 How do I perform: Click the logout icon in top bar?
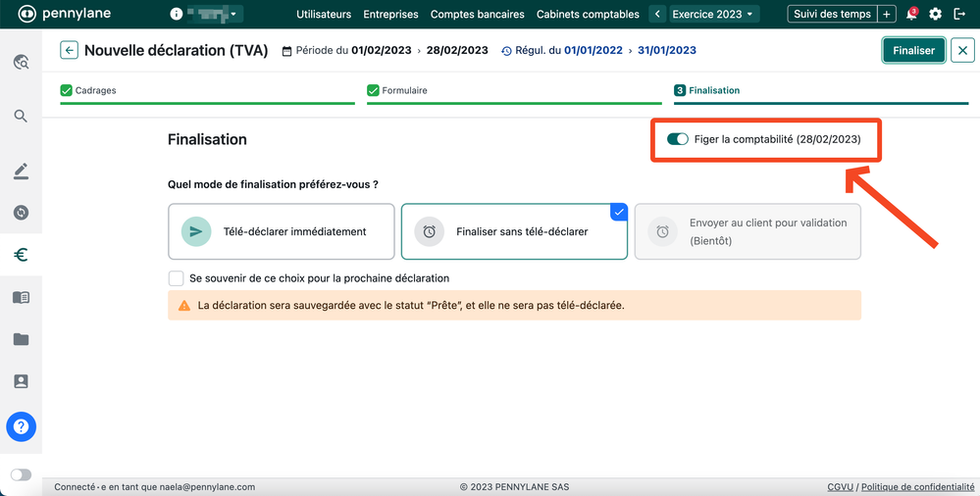click(x=959, y=15)
